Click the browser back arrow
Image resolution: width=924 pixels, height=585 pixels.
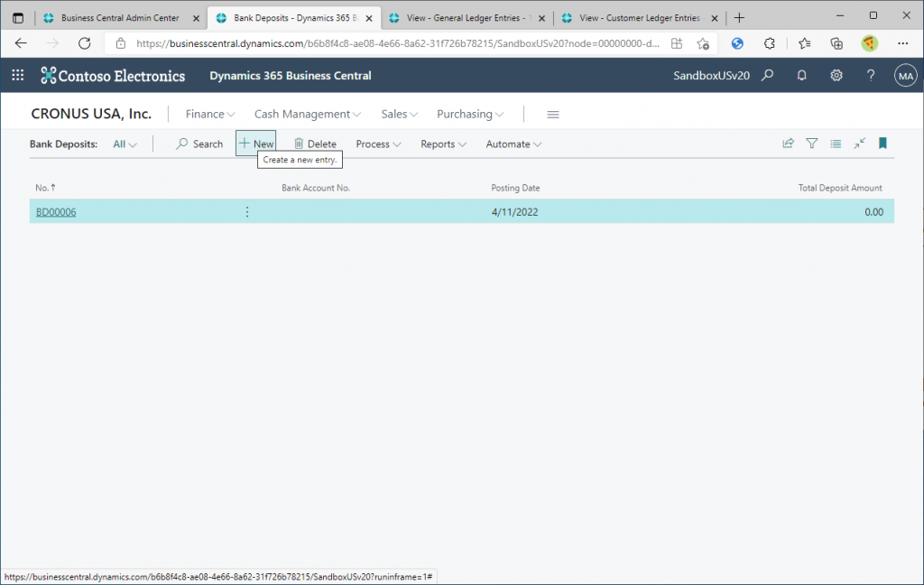click(21, 43)
